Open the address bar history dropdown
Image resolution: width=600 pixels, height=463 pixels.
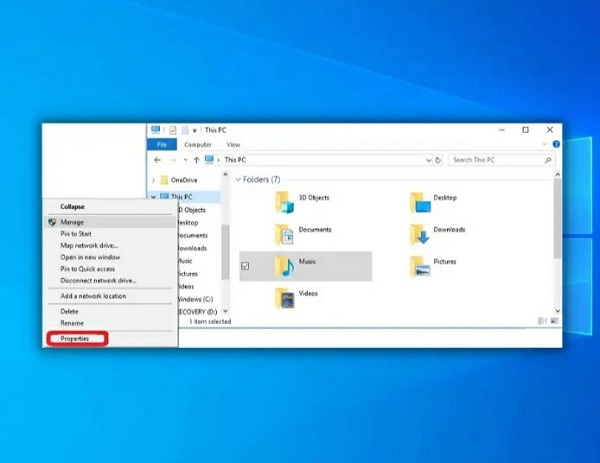pos(429,160)
